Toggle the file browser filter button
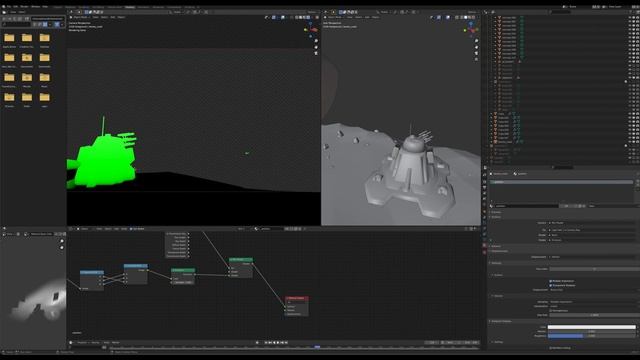This screenshot has width=640, height=360. [57, 24]
